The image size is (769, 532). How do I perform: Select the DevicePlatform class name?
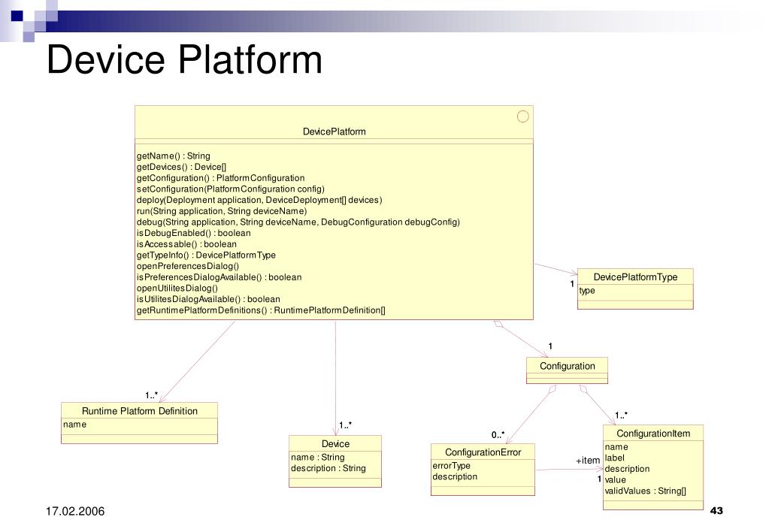pyautogui.click(x=334, y=131)
